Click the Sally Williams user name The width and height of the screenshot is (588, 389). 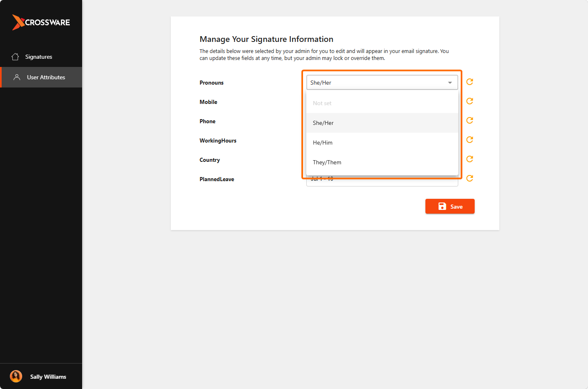[x=48, y=377]
